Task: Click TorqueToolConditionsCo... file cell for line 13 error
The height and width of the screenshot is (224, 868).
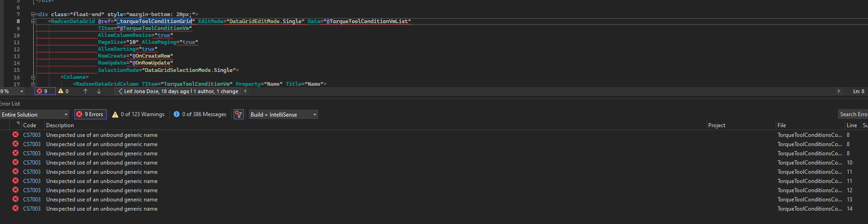Action: pos(810,200)
